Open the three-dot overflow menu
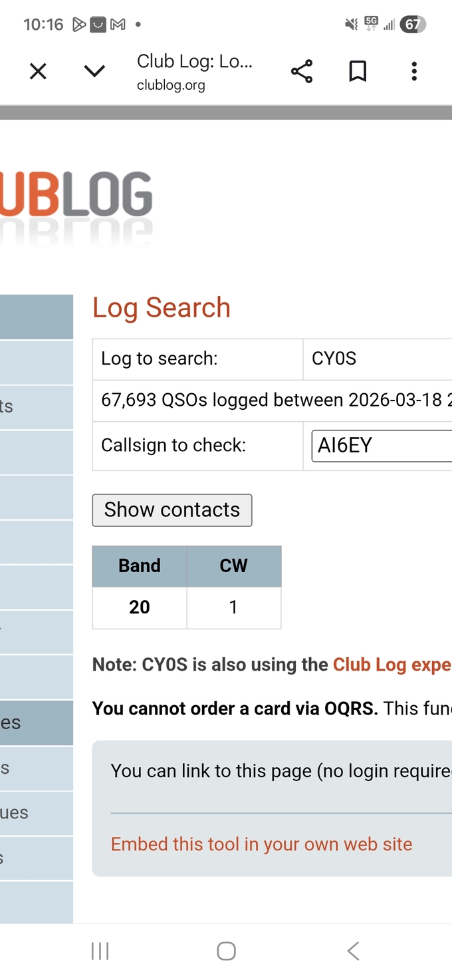Viewport: 452px width, 980px height. point(413,71)
